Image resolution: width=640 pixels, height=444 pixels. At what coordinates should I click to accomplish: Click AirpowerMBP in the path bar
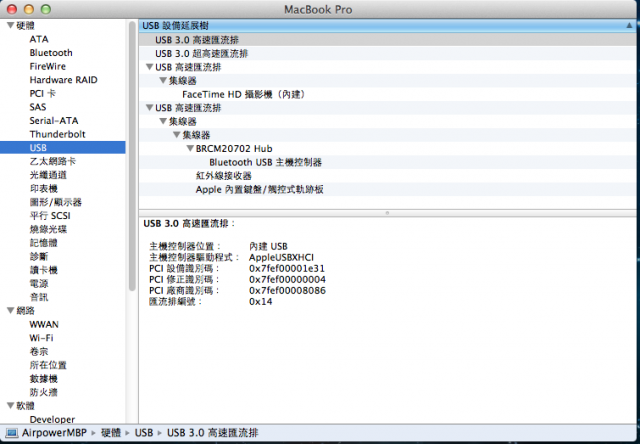[54, 433]
